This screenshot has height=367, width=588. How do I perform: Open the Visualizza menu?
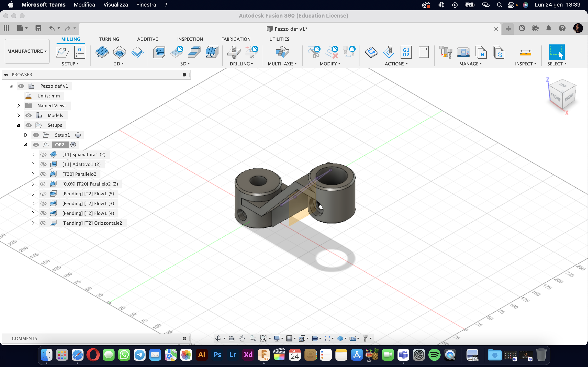tap(115, 5)
